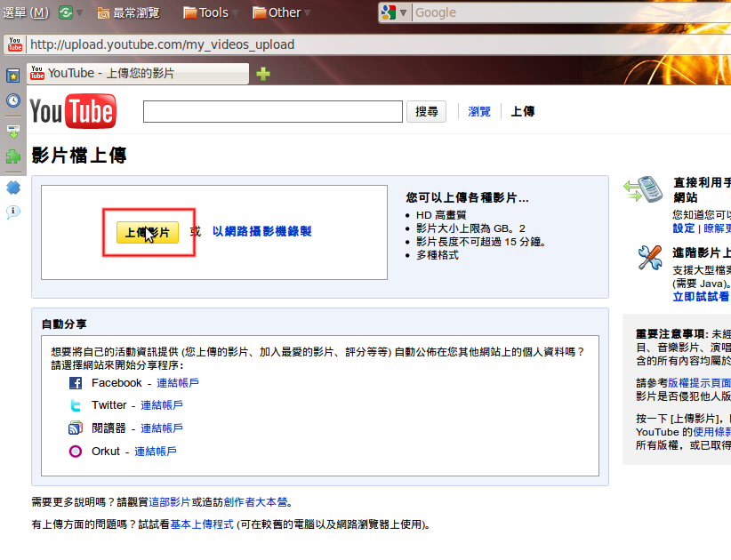The image size is (731, 560).
Task: Open a new tab with green plus
Action: tap(263, 74)
